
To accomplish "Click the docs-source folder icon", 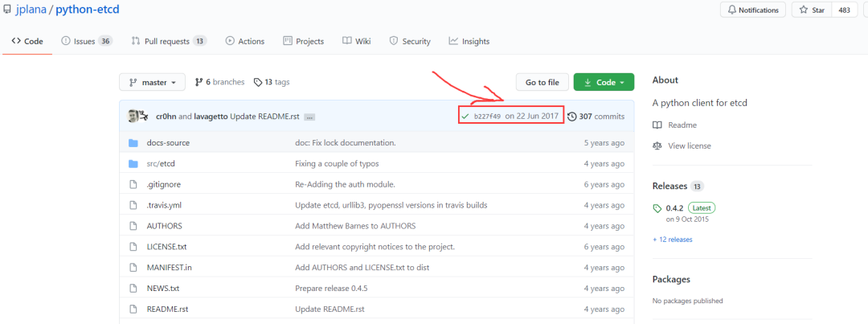I will pyautogui.click(x=133, y=143).
